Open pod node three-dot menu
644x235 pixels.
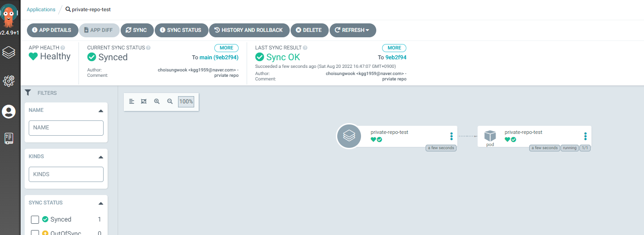[x=585, y=136]
